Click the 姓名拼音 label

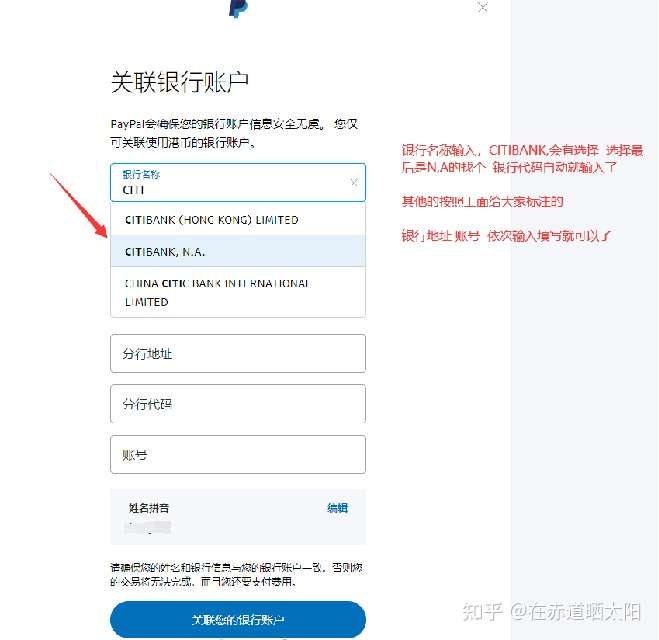coord(149,508)
